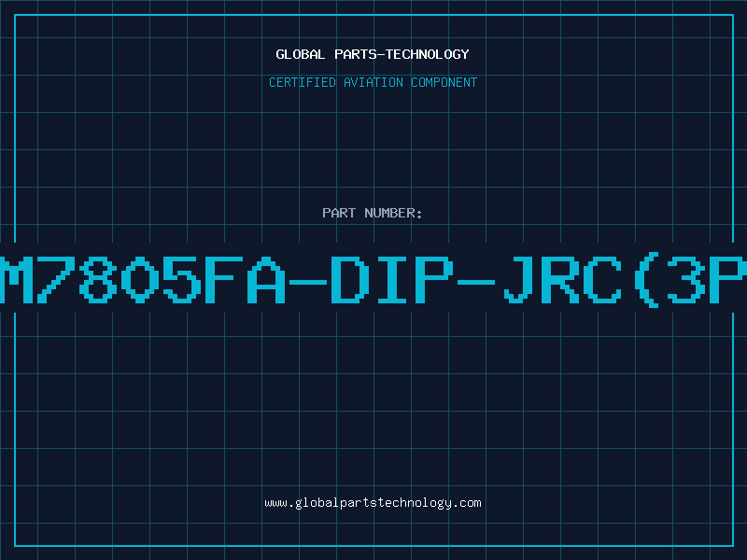The width and height of the screenshot is (747, 560).
Task: Click the dash between FA and DIP
Action: click(308, 282)
